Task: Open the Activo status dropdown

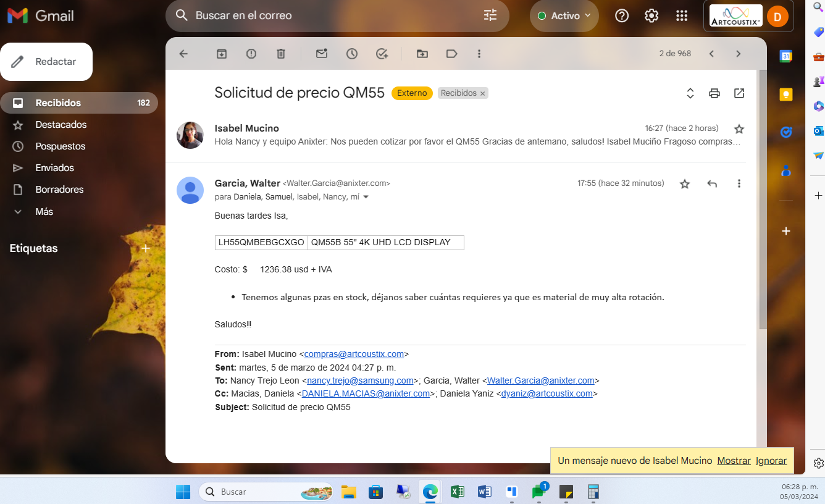Action: (564, 15)
